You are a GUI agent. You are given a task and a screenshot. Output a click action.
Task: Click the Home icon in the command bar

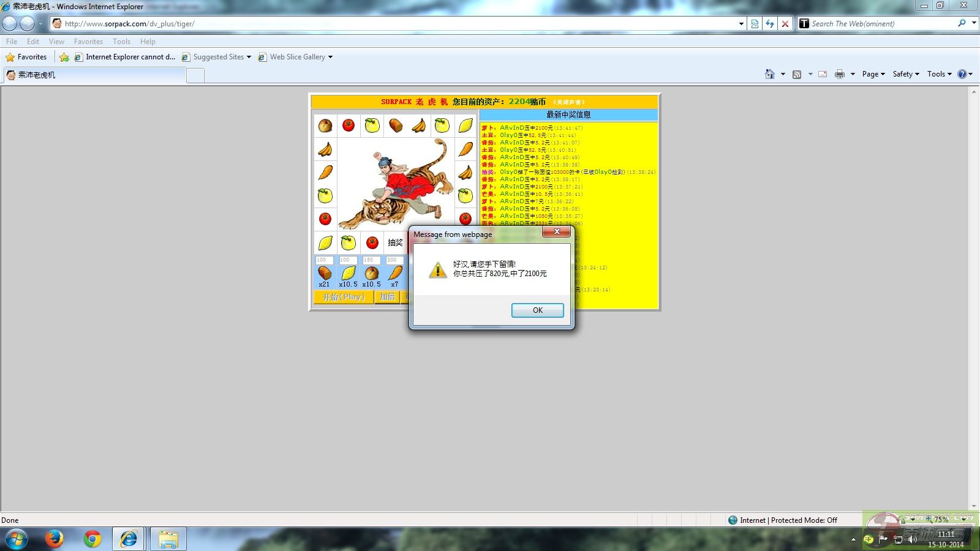[x=769, y=74]
